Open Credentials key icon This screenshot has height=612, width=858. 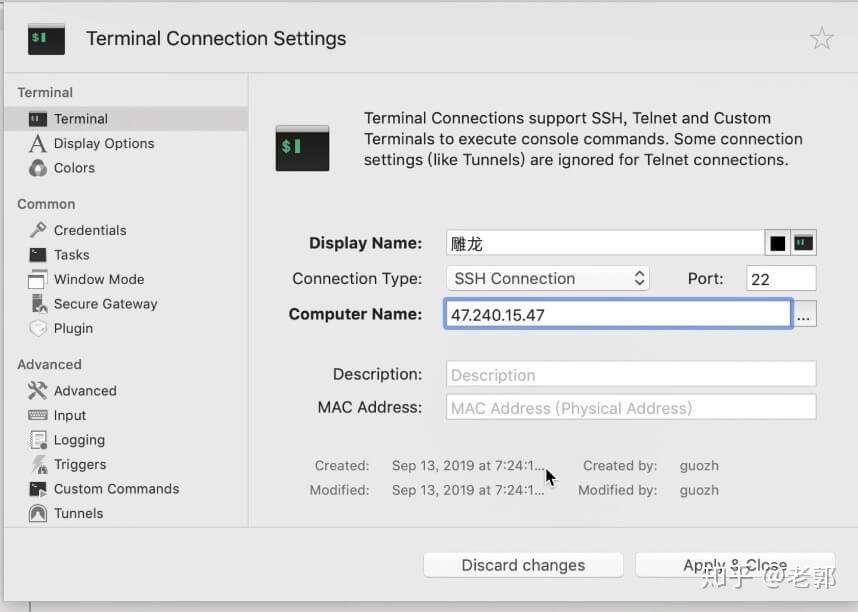(x=38, y=230)
